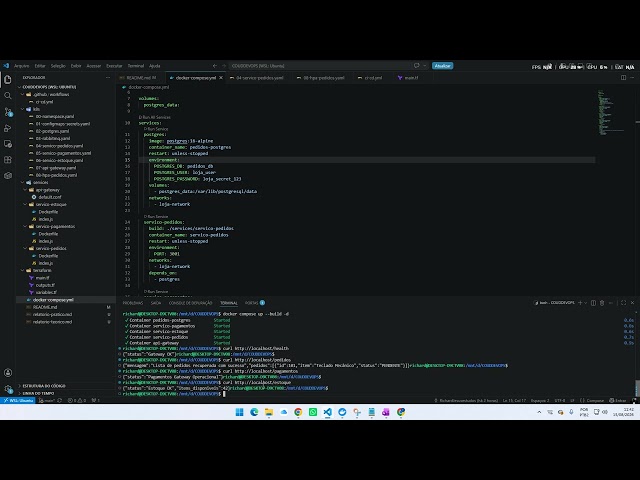Open the Ajuda menu
Viewport: 640px width, 480px height.
point(155,66)
